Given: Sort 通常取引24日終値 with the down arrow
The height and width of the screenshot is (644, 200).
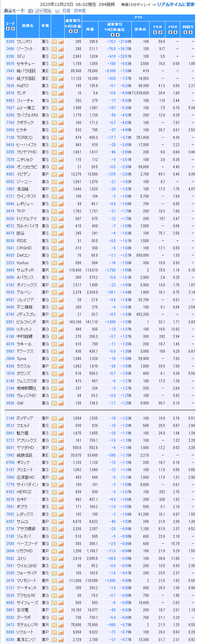Looking at the screenshot, I should [x=76, y=31].
